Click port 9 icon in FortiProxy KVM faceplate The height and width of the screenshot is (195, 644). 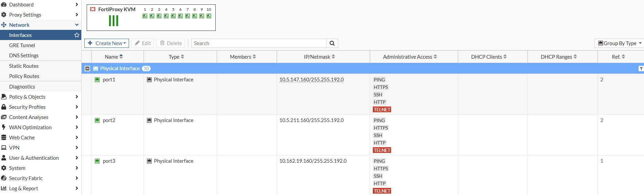click(202, 16)
